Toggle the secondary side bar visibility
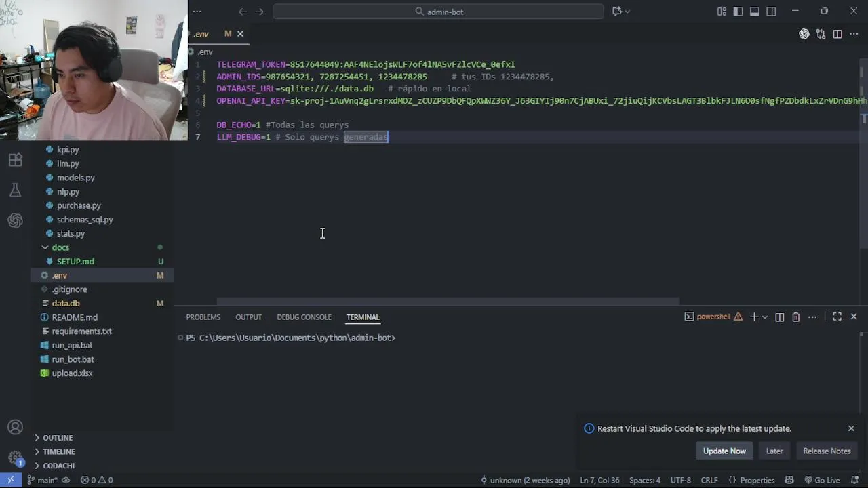Screen dimensions: 868x488 coord(771,12)
